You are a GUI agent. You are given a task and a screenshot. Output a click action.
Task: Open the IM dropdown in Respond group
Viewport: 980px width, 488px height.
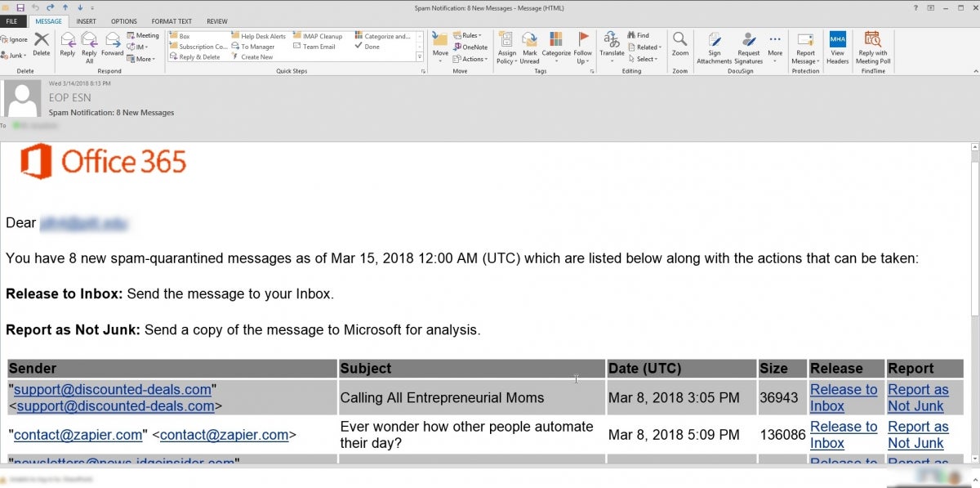139,47
